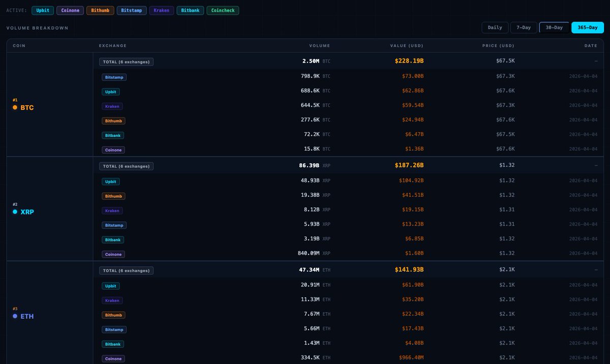
Task: Collapse the ETH TOTAL (6 exchanges) row
Action: [126, 270]
